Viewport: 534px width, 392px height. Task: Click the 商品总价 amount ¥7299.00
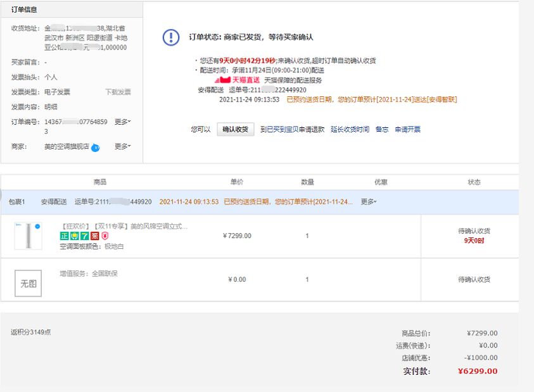pyautogui.click(x=482, y=333)
